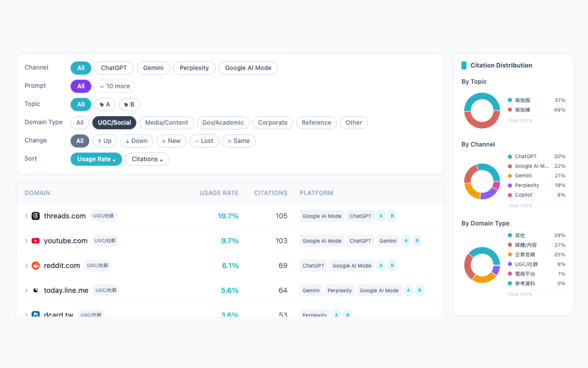Expand the threads.com row
Screen dimensions: 588x368
pos(26,216)
